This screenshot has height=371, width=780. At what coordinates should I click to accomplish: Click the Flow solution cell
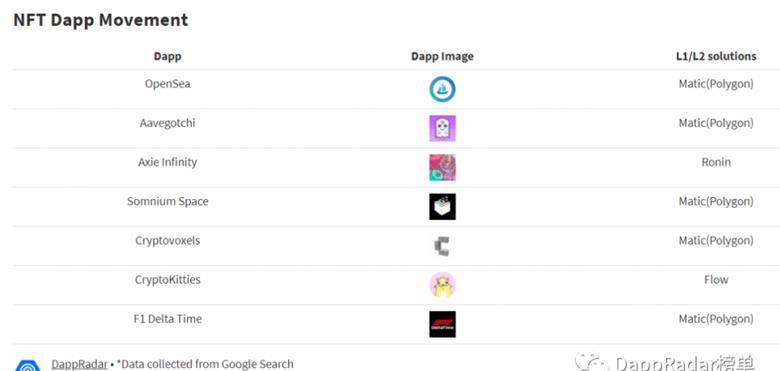716,279
